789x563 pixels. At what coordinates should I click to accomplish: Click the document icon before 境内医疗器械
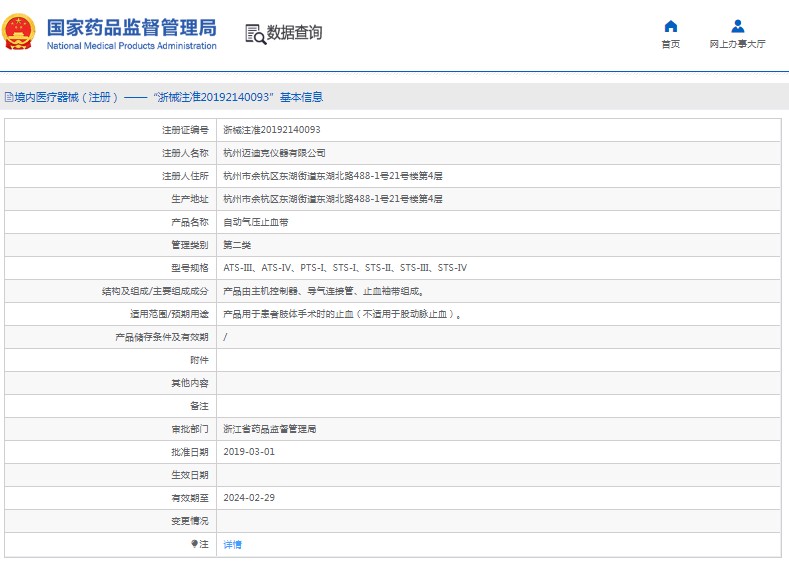click(x=9, y=97)
